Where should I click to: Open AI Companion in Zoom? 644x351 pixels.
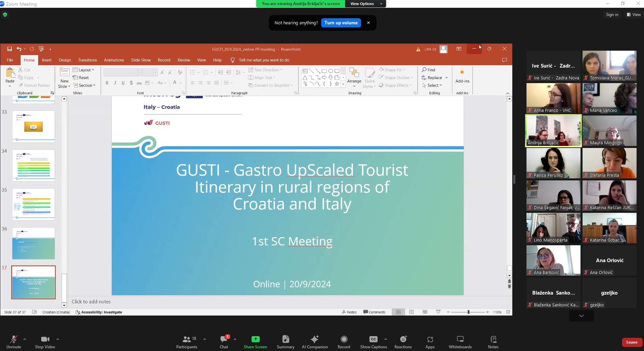pyautogui.click(x=315, y=342)
